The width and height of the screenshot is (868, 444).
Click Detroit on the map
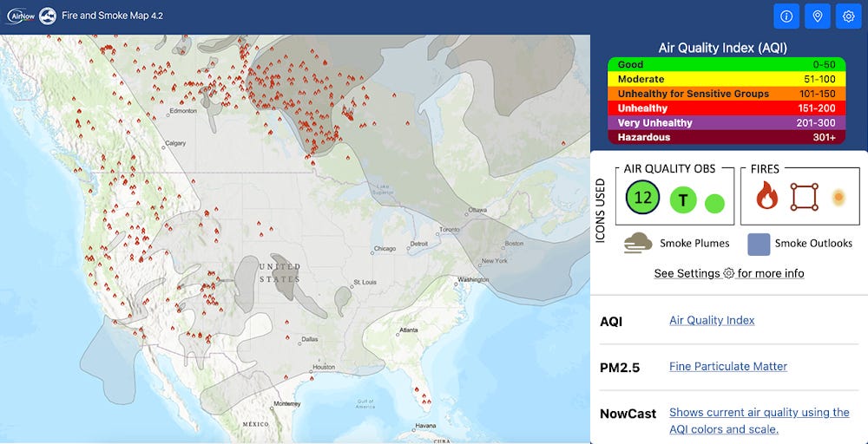pyautogui.click(x=418, y=244)
